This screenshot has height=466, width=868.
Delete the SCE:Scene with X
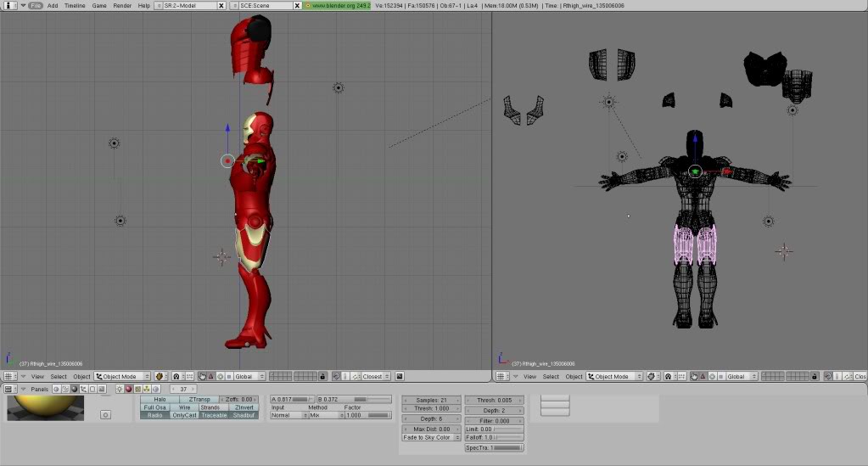pyautogui.click(x=297, y=6)
